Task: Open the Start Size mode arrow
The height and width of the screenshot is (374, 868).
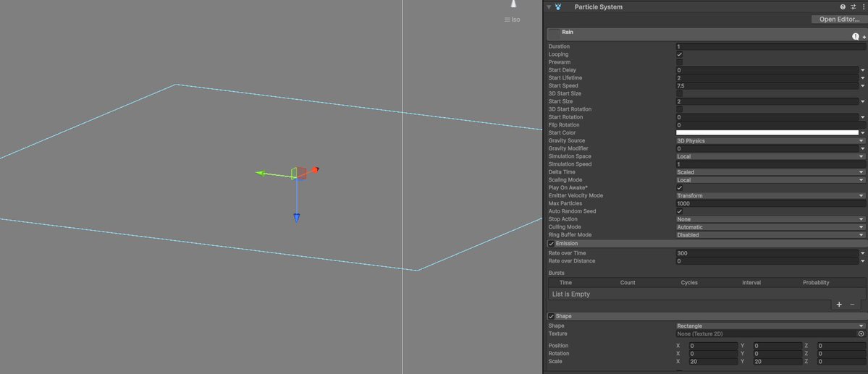Action: tap(862, 102)
